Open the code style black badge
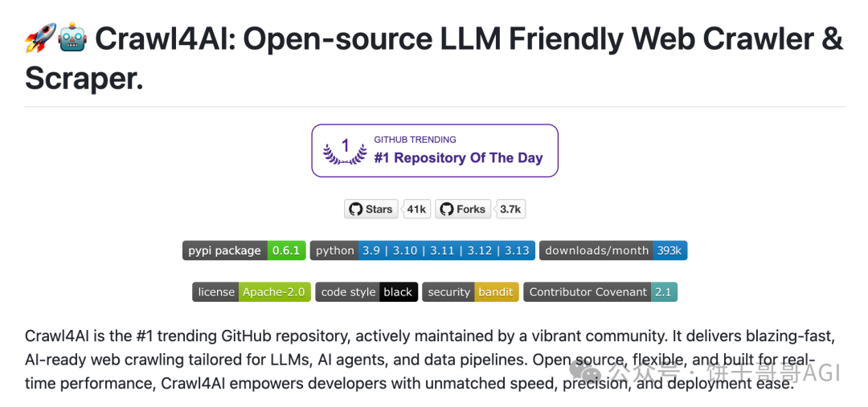This screenshot has height=407, width=868. click(x=366, y=292)
